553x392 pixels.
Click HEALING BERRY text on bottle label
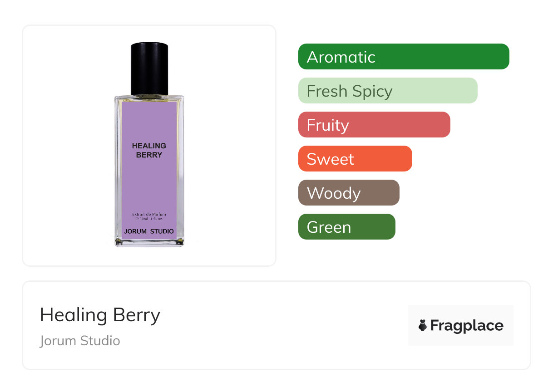pyautogui.click(x=149, y=150)
